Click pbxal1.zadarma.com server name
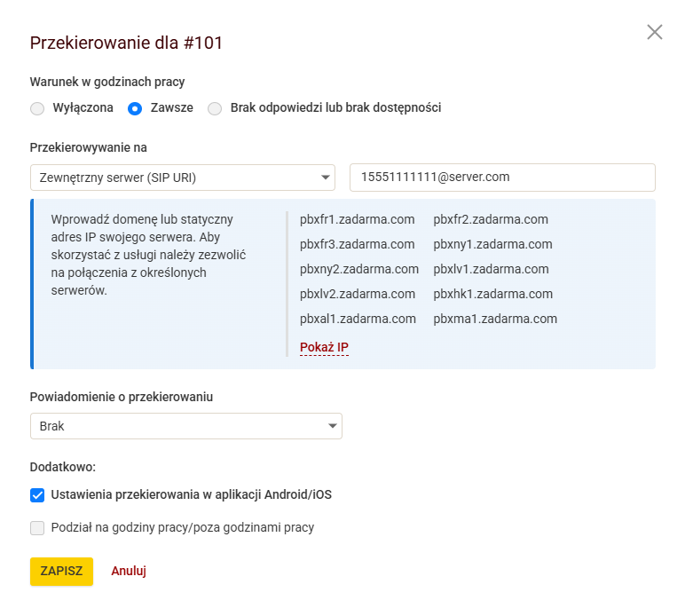The image size is (685, 616). point(358,319)
